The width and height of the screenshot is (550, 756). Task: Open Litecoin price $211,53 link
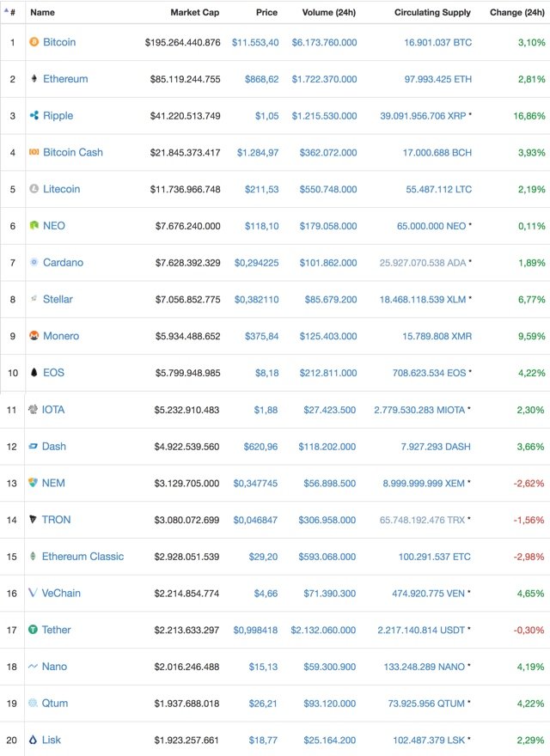261,189
